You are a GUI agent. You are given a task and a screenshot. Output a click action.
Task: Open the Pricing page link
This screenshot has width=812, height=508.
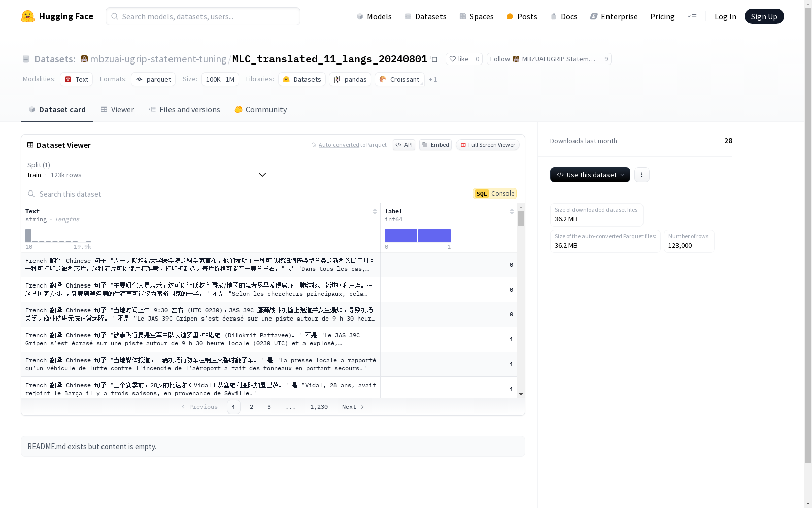click(x=662, y=16)
